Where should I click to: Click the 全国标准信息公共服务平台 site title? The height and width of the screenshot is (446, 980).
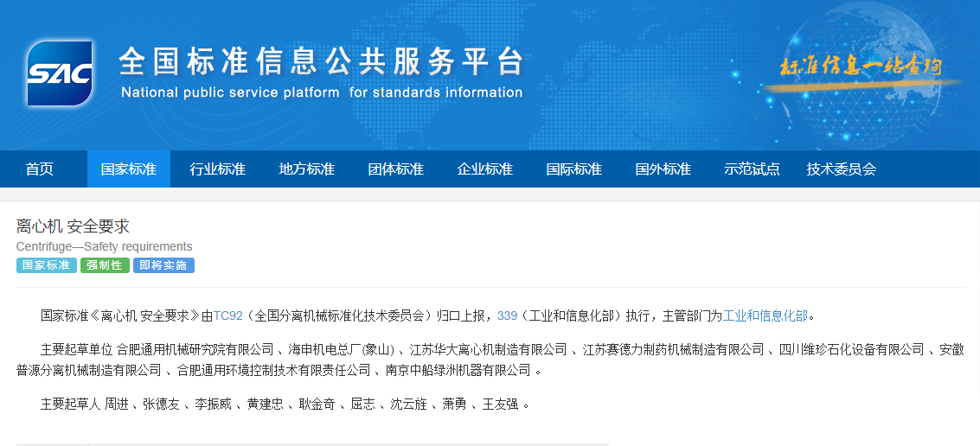(321, 62)
